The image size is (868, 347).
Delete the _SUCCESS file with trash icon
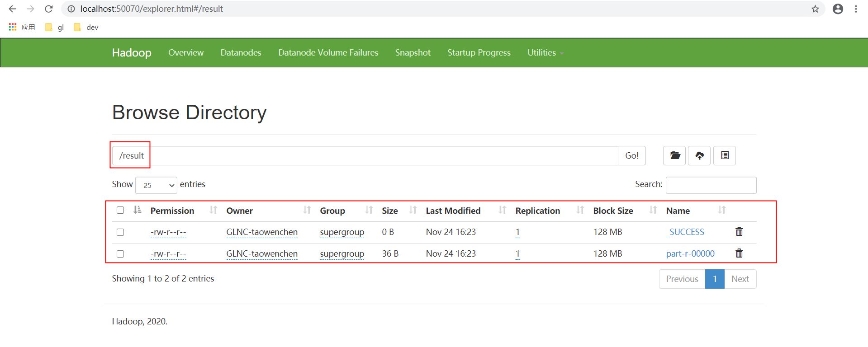739,231
